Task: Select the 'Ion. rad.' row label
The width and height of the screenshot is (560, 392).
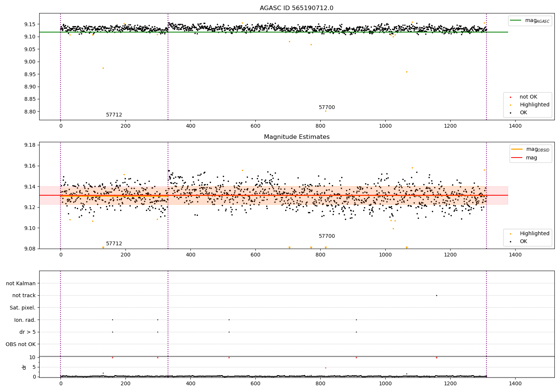Action: [25, 320]
